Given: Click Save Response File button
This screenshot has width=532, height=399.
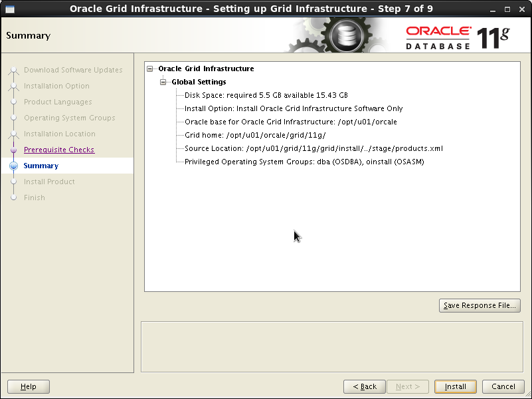Looking at the screenshot, I should (x=480, y=305).
